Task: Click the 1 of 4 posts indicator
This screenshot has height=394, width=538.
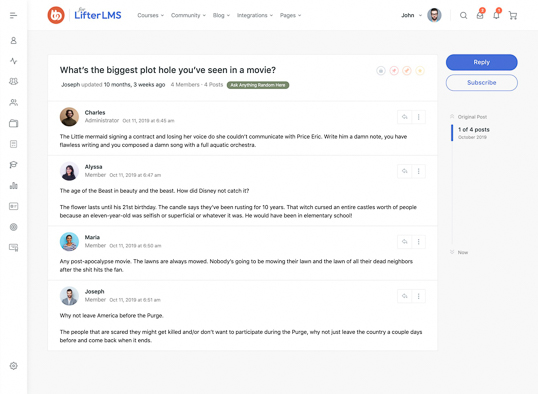Action: click(x=474, y=130)
